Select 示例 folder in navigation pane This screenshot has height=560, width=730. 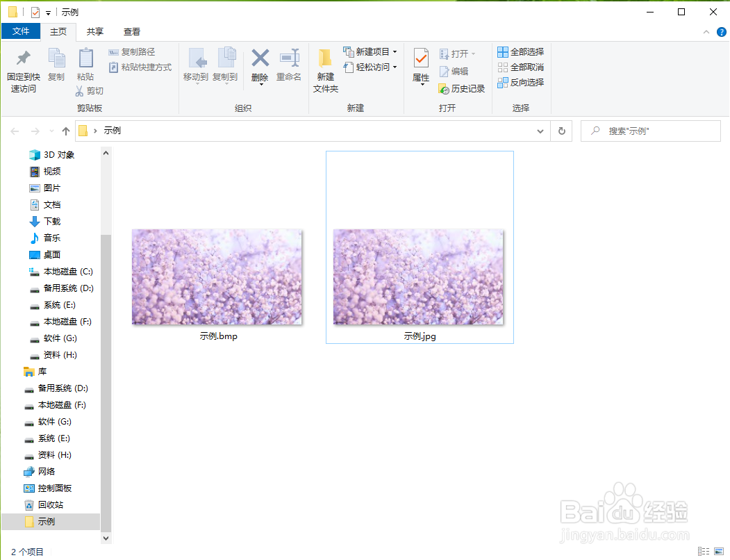point(51,522)
